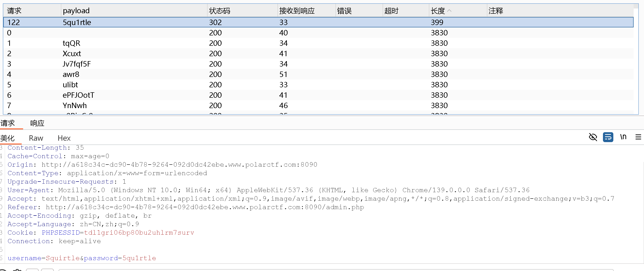Click the 错误 column header
The height and width of the screenshot is (271, 644).
tap(344, 11)
